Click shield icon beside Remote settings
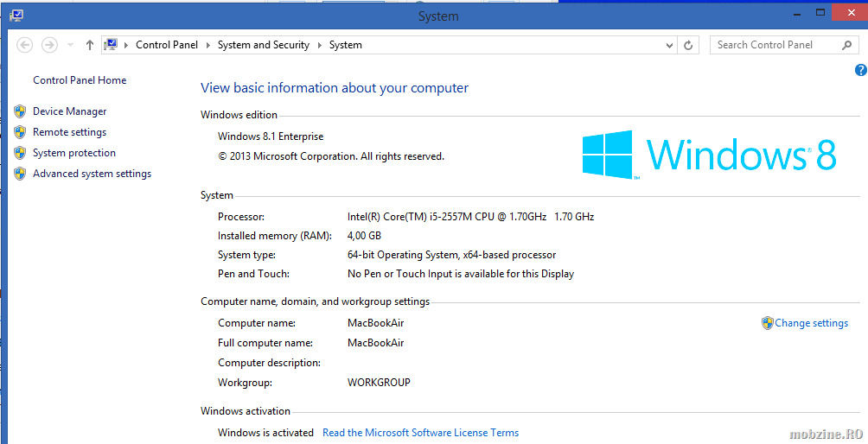Image resolution: width=868 pixels, height=444 pixels. [x=20, y=132]
